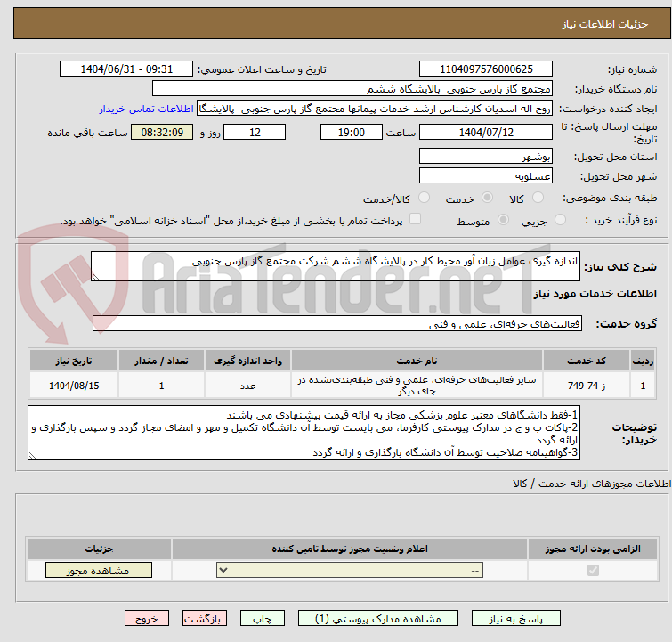Select the 'جزیی' purchase type radio

click(x=560, y=220)
